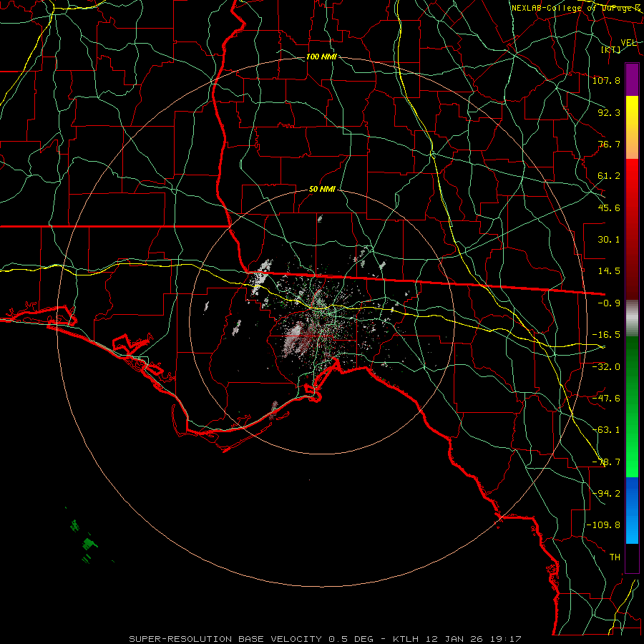Select the -94.2 velocity scale value

pos(606,493)
